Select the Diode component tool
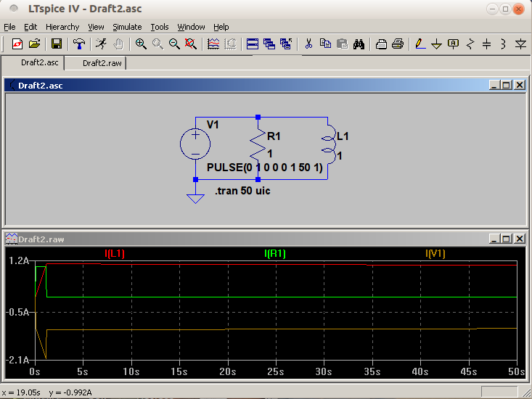This screenshot has height=399, width=532. coord(520,44)
